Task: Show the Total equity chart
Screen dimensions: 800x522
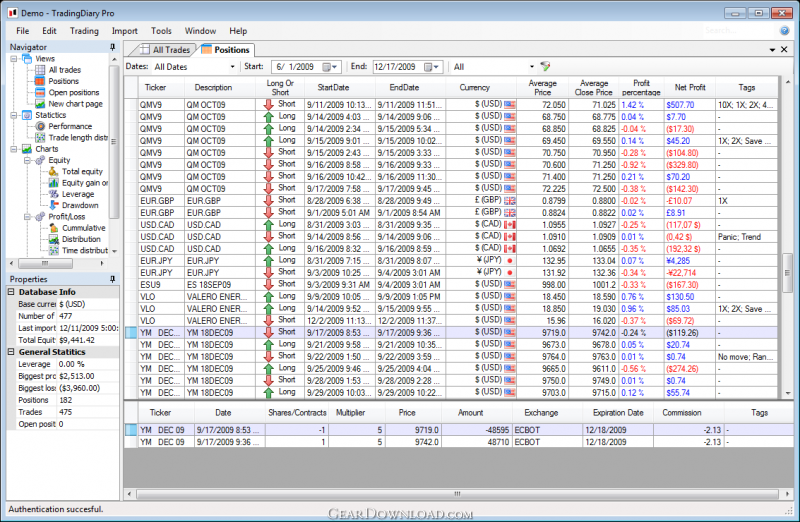Action: pyautogui.click(x=82, y=171)
